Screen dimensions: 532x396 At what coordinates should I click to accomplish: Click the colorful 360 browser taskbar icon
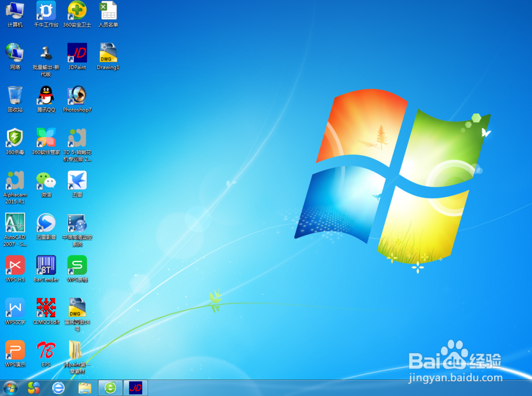[x=34, y=388]
